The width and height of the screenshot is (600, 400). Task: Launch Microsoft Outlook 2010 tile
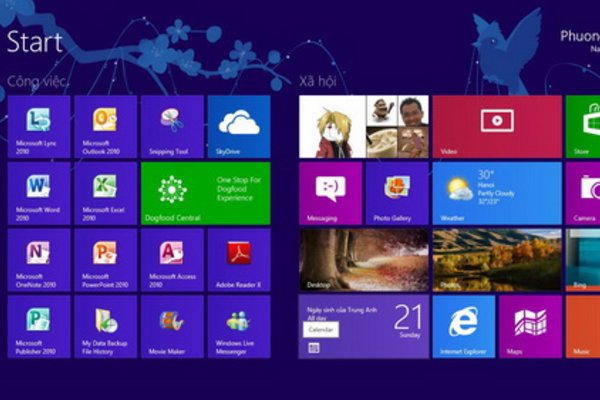106,127
